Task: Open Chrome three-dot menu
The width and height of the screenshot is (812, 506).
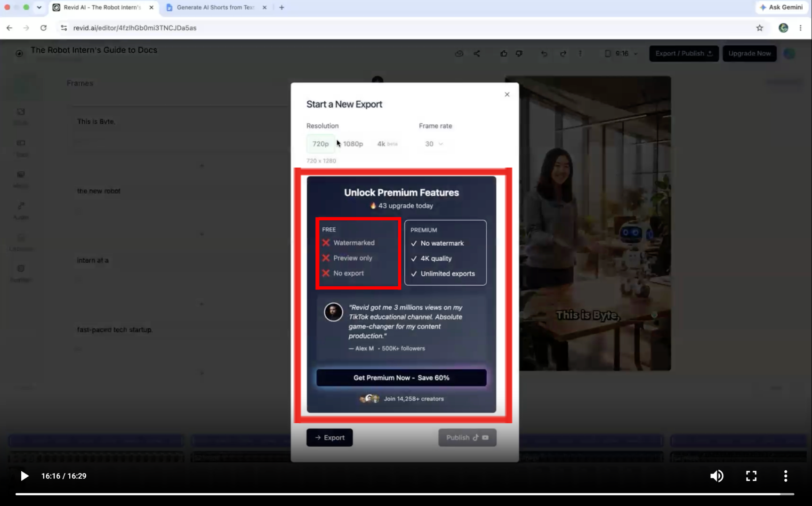Action: click(801, 28)
